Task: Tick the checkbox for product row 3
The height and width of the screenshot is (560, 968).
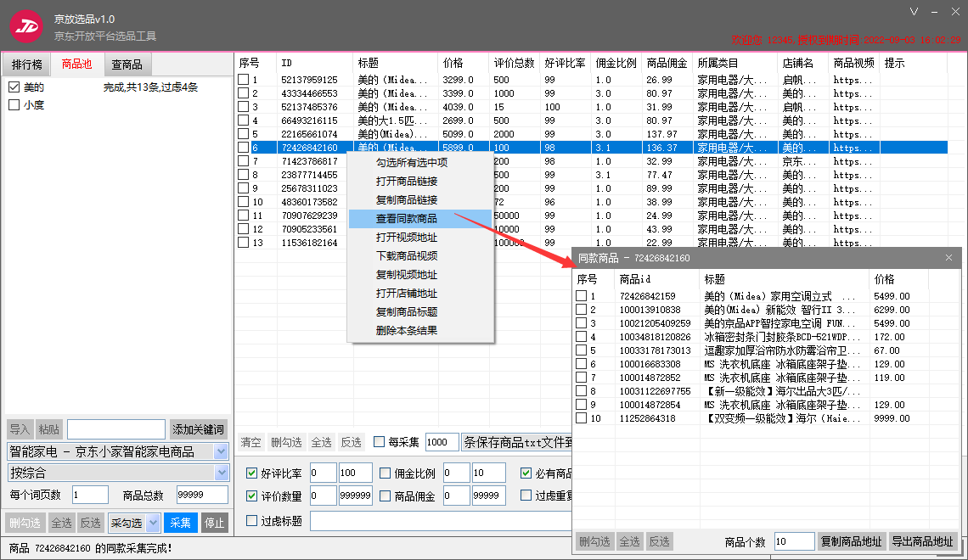Action: pos(243,107)
